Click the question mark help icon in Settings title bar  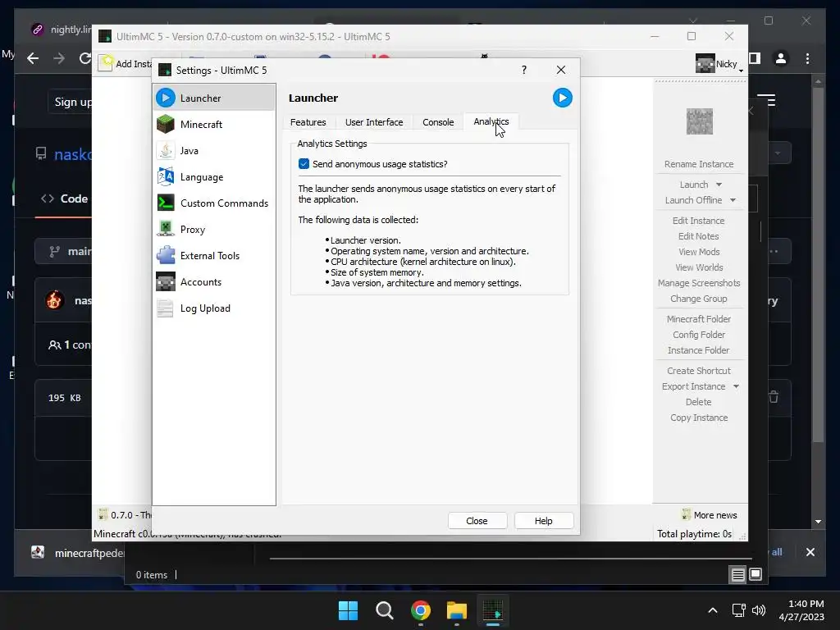click(x=524, y=70)
